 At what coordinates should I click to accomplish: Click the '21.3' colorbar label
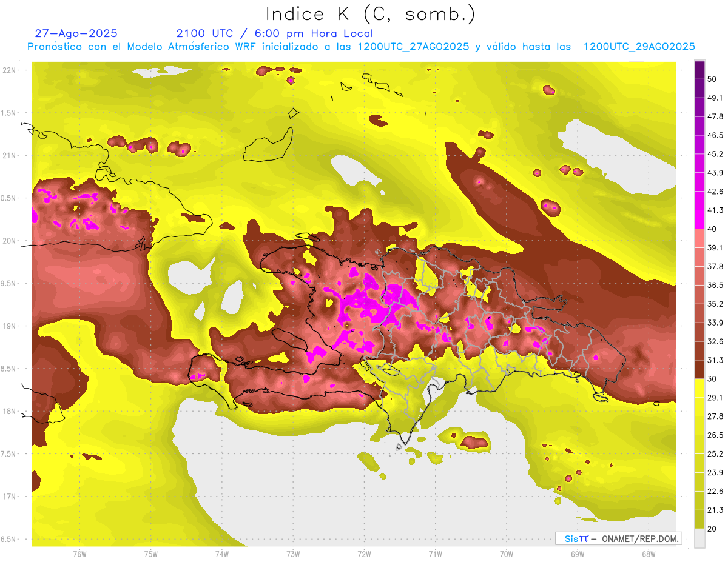[x=715, y=510]
